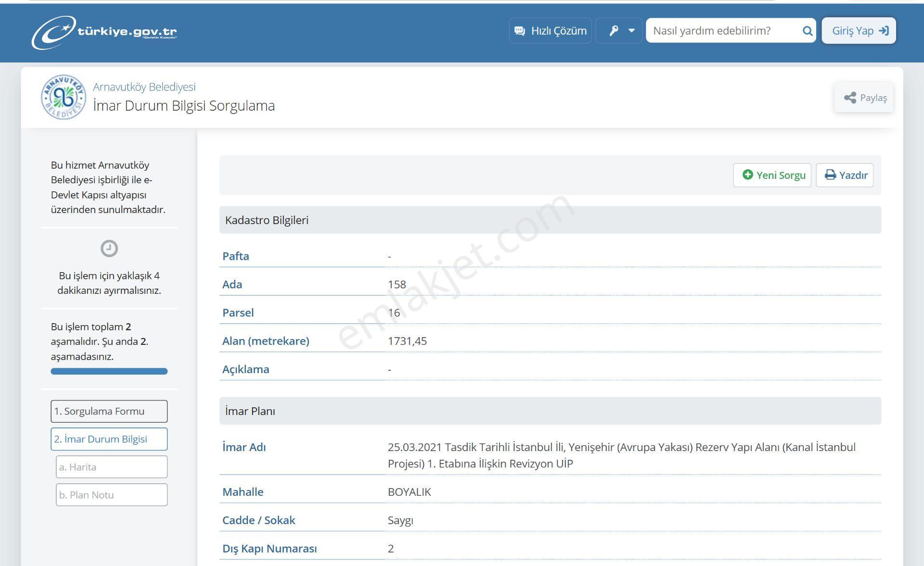Click the share icon beside Paylaş
The height and width of the screenshot is (566, 924).
[850, 98]
